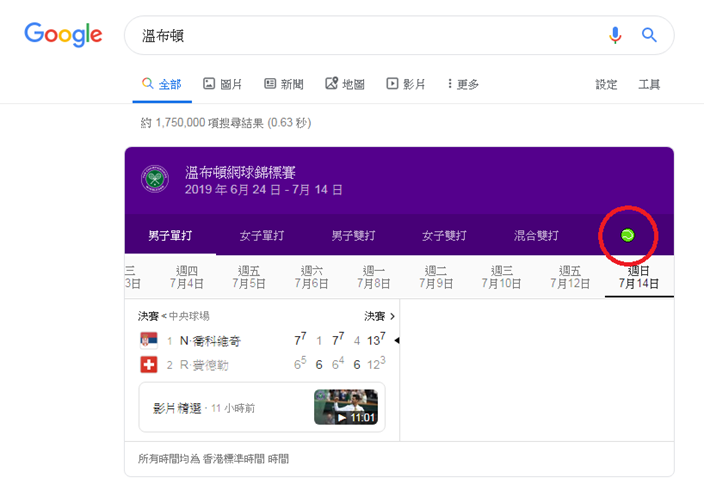Screen dimensions: 704x484
Task: Expand the 更多 menu
Action: (x=463, y=84)
